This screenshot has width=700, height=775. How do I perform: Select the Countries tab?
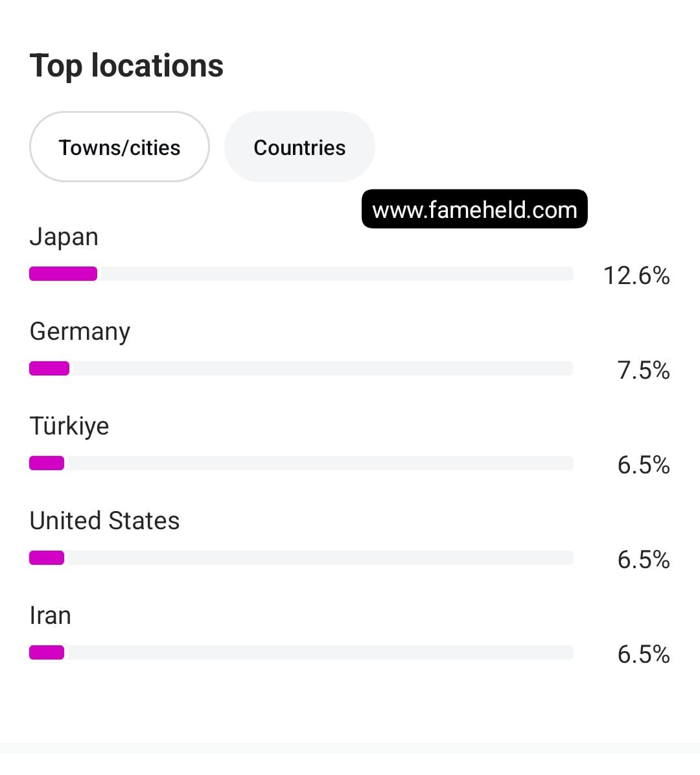point(299,147)
